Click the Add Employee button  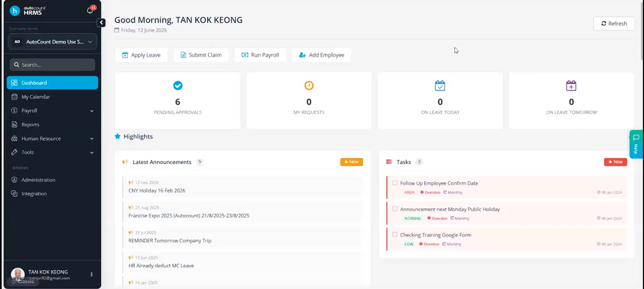(321, 55)
